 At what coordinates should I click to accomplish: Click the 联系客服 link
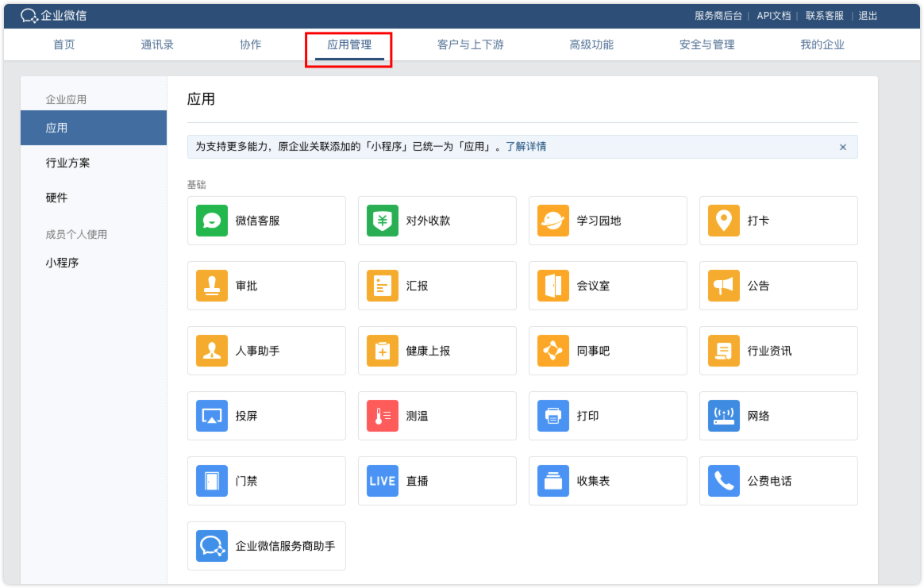point(825,16)
